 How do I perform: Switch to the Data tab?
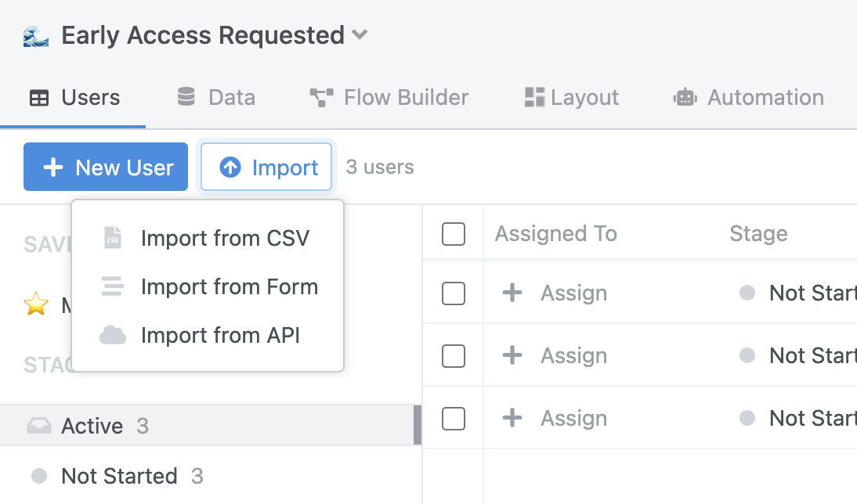point(216,98)
